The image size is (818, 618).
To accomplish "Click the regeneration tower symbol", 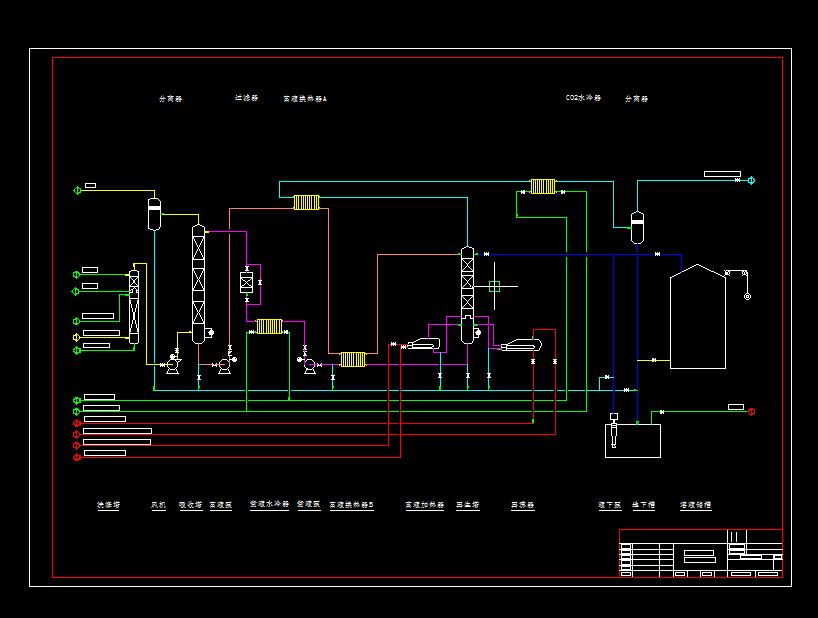I will [x=467, y=295].
